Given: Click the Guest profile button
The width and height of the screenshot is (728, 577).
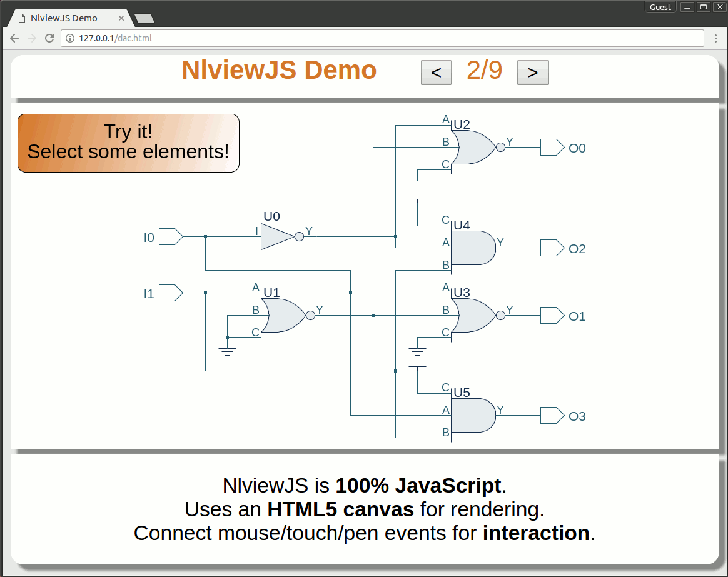Looking at the screenshot, I should tap(660, 7).
